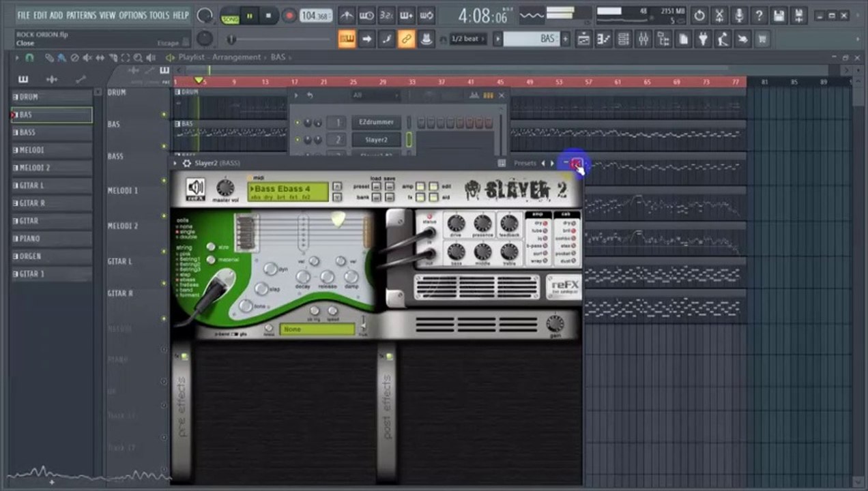
Task: Click the preset load button in Slayer
Action: click(x=376, y=186)
